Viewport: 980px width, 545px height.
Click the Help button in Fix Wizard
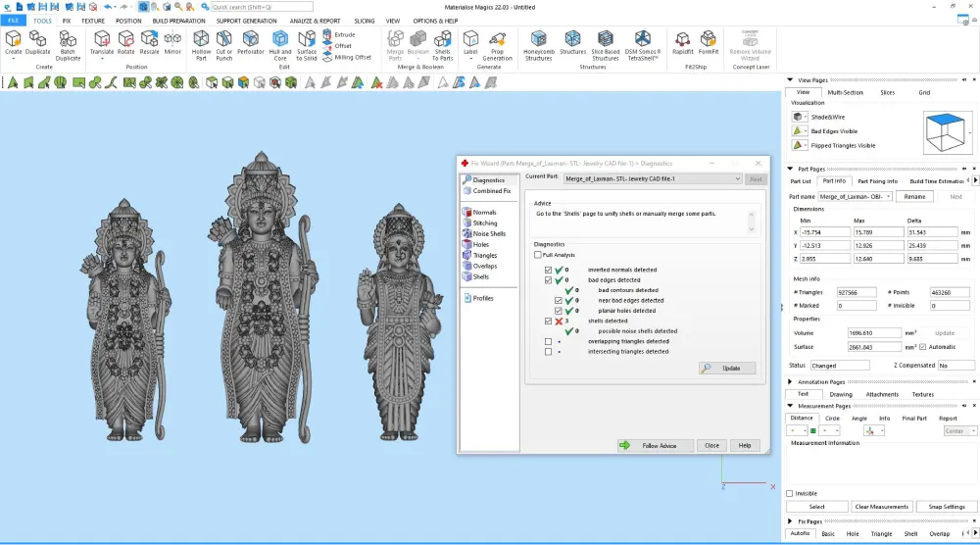(x=745, y=446)
